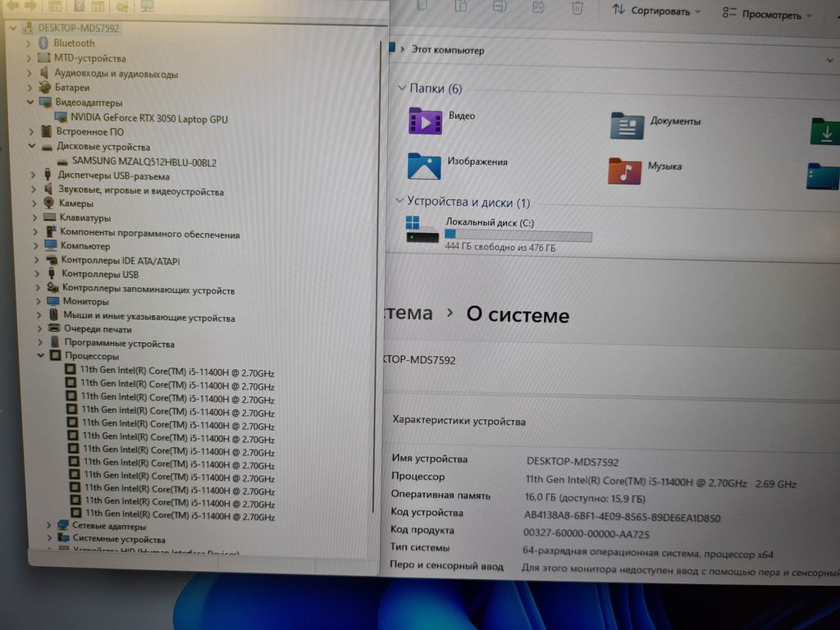Collapse the Папки (6) group
This screenshot has height=630, width=840.
point(401,87)
